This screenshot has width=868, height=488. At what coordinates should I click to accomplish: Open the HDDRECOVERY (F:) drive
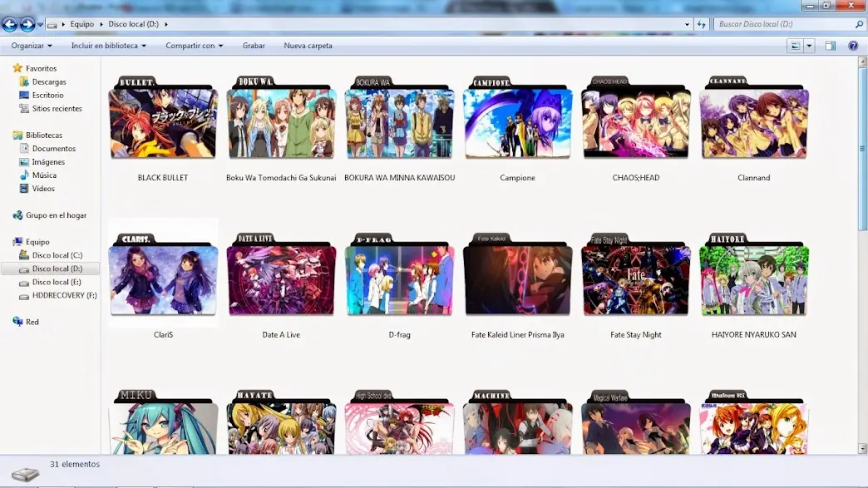click(64, 295)
